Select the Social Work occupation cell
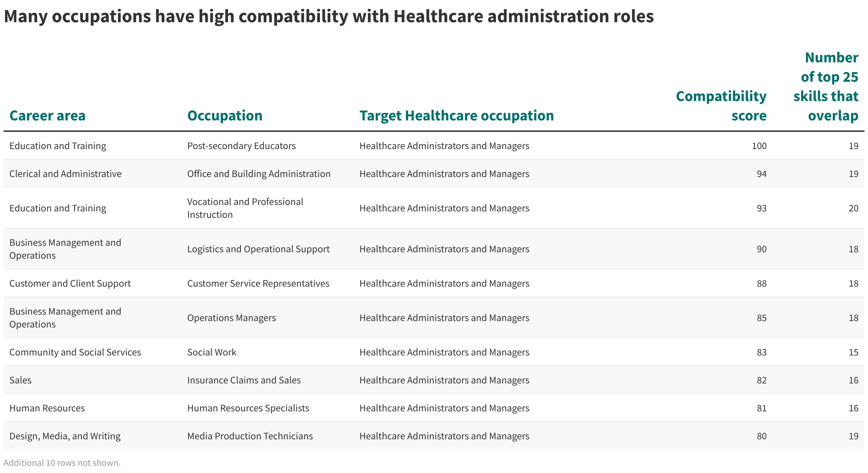 (x=212, y=352)
